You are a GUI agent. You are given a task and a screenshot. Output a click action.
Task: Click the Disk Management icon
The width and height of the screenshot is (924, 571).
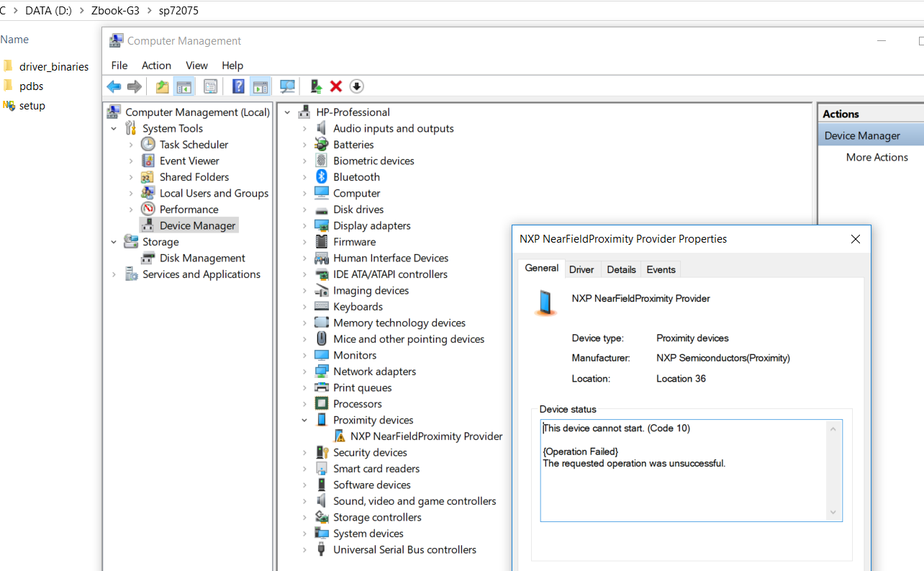(148, 258)
